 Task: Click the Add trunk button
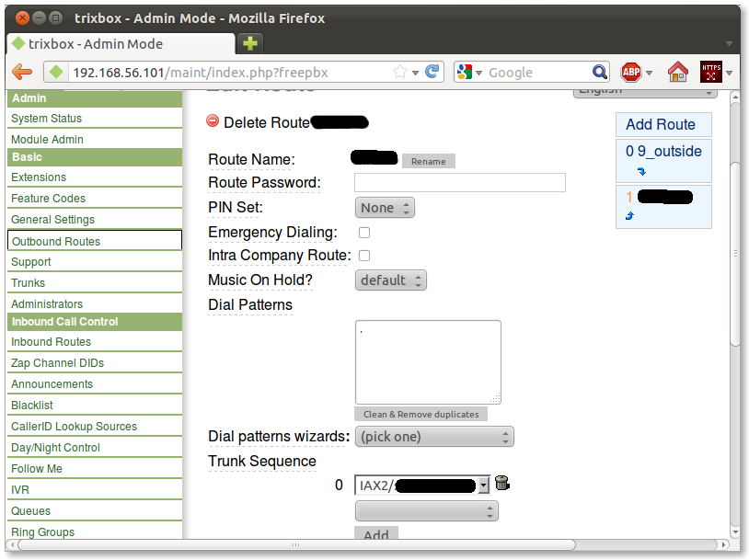tap(376, 533)
